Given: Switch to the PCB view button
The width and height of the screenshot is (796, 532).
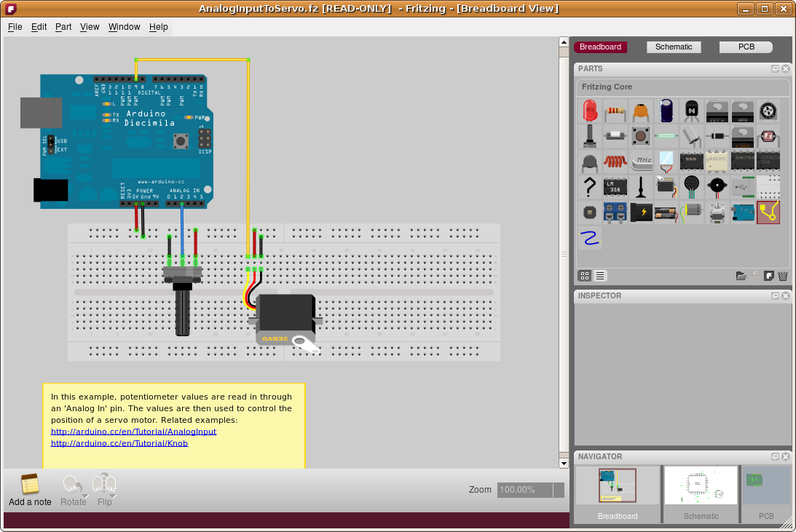Looking at the screenshot, I should click(746, 47).
